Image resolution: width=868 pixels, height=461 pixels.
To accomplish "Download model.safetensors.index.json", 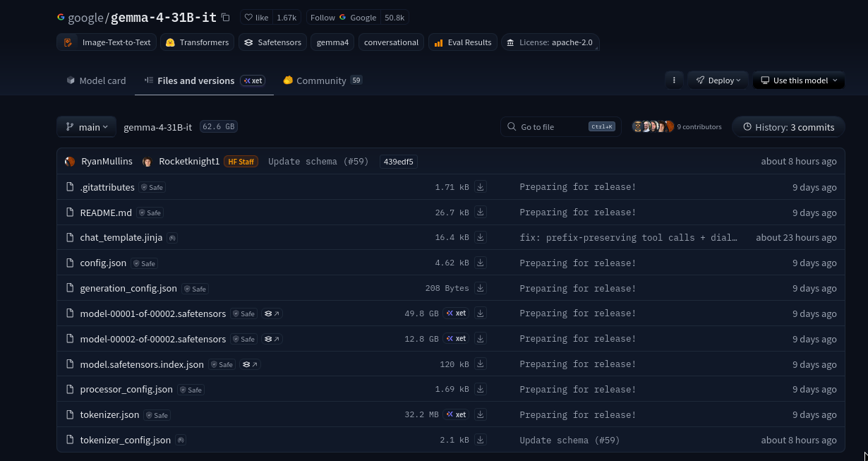I will tap(481, 364).
